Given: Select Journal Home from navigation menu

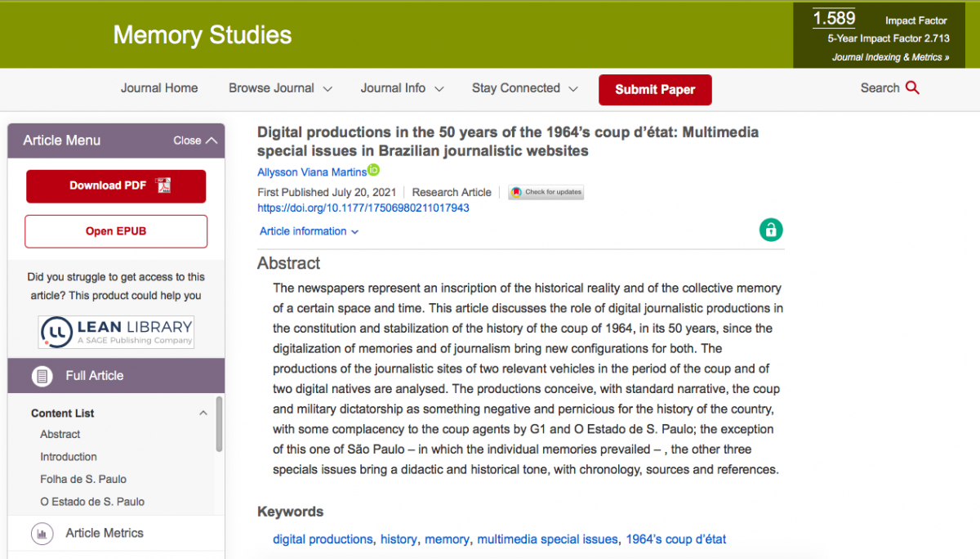Looking at the screenshot, I should (x=159, y=87).
